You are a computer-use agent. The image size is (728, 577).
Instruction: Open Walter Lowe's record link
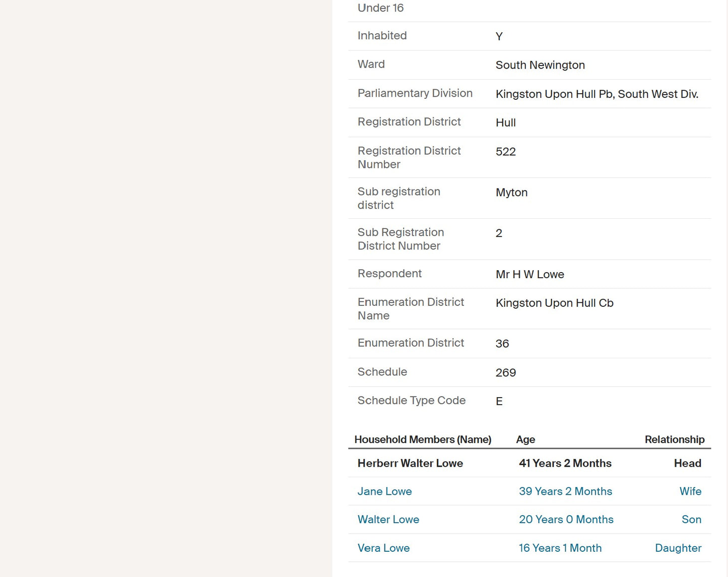point(388,520)
